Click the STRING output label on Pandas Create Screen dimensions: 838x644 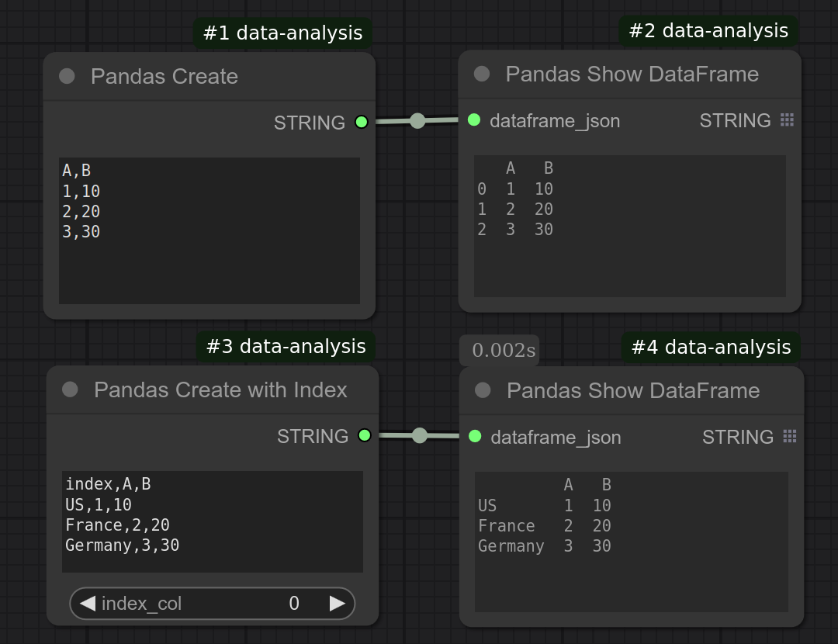click(310, 123)
